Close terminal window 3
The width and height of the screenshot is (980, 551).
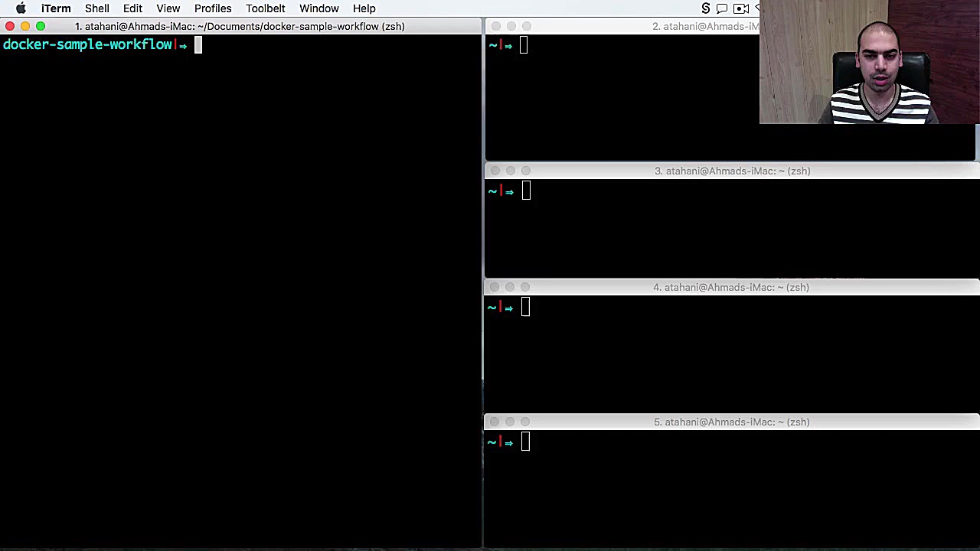(x=495, y=171)
